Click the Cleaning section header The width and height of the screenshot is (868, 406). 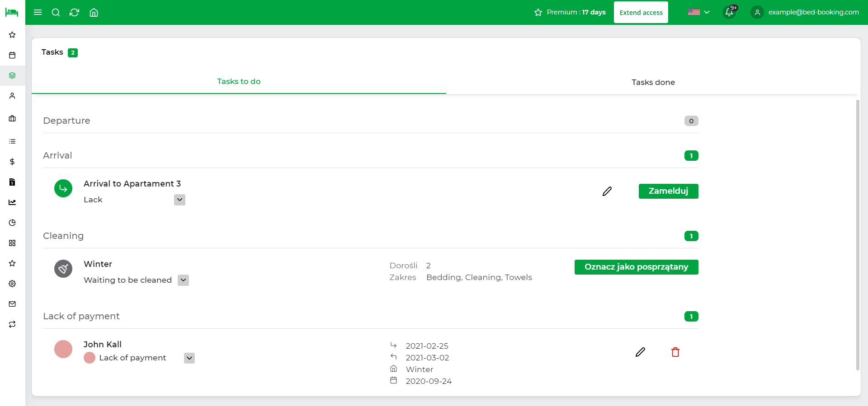(x=63, y=236)
